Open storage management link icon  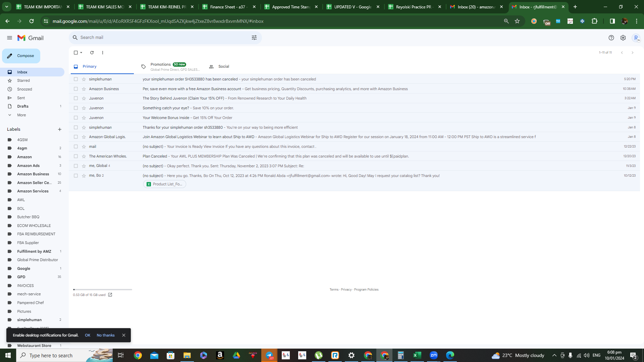tap(110, 295)
